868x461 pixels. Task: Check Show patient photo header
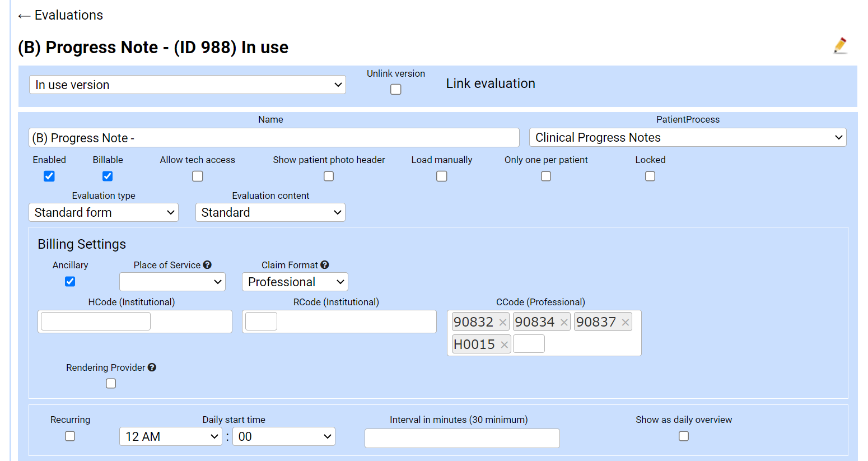pos(329,176)
